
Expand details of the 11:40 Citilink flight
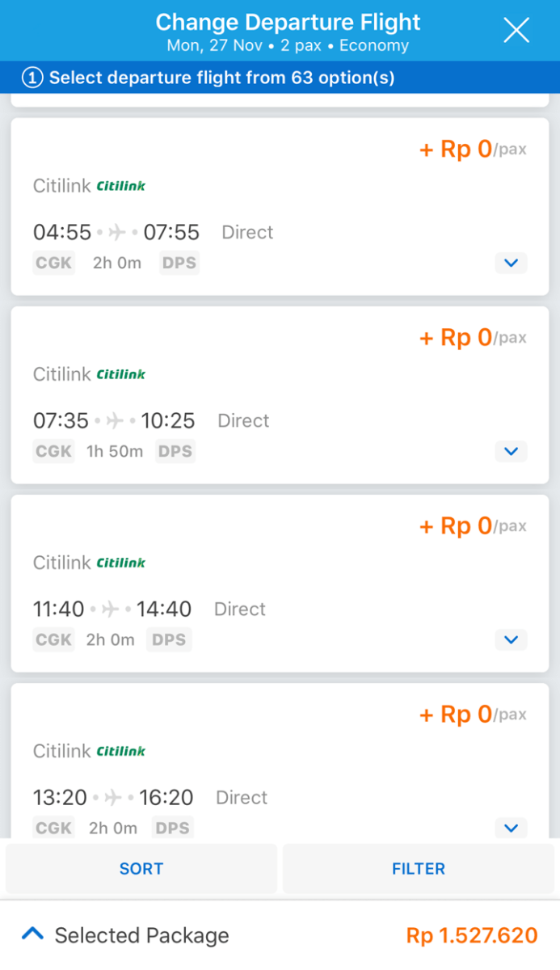(x=511, y=639)
